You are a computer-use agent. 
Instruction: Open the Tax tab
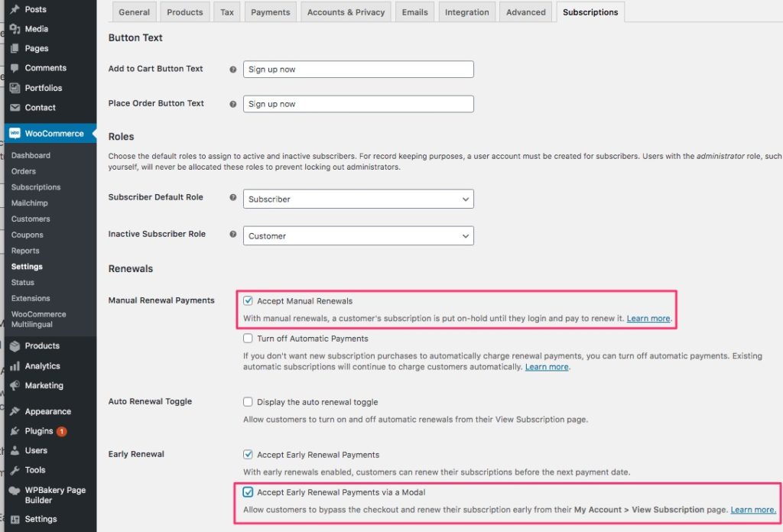click(x=227, y=12)
